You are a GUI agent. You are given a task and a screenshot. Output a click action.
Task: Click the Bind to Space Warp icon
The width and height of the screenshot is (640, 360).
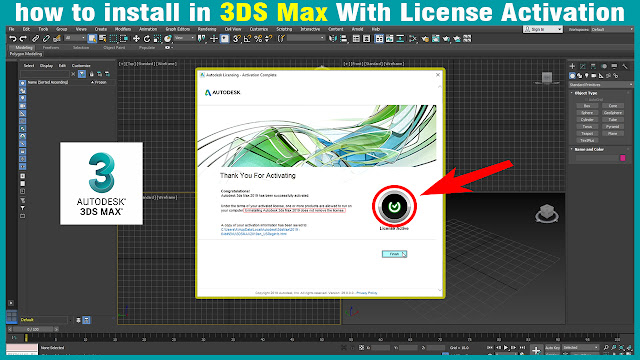(57, 39)
